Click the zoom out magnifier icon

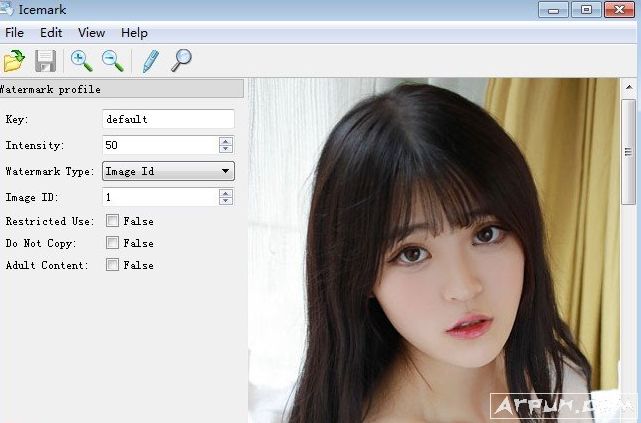tap(112, 61)
